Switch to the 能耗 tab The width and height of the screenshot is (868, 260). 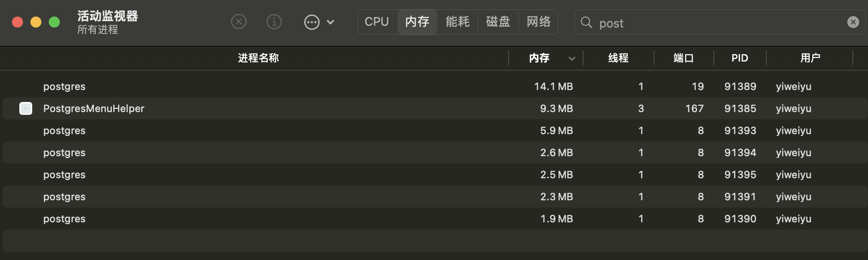[457, 22]
